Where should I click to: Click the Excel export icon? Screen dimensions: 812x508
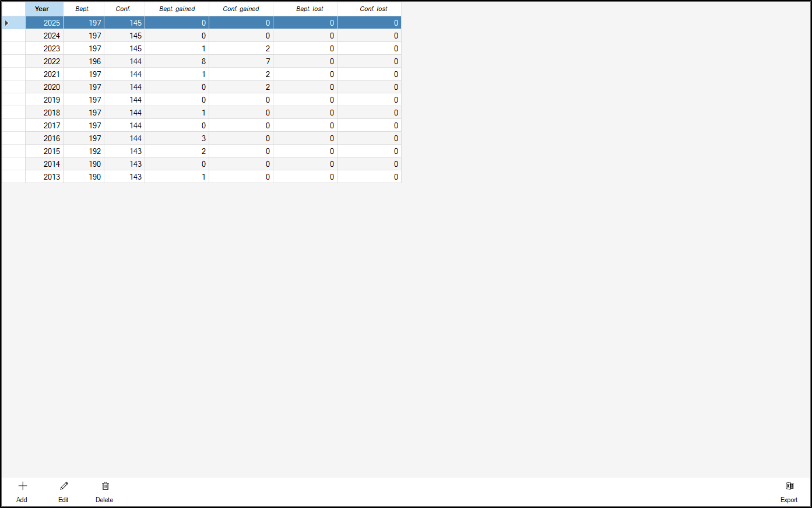coord(789,485)
